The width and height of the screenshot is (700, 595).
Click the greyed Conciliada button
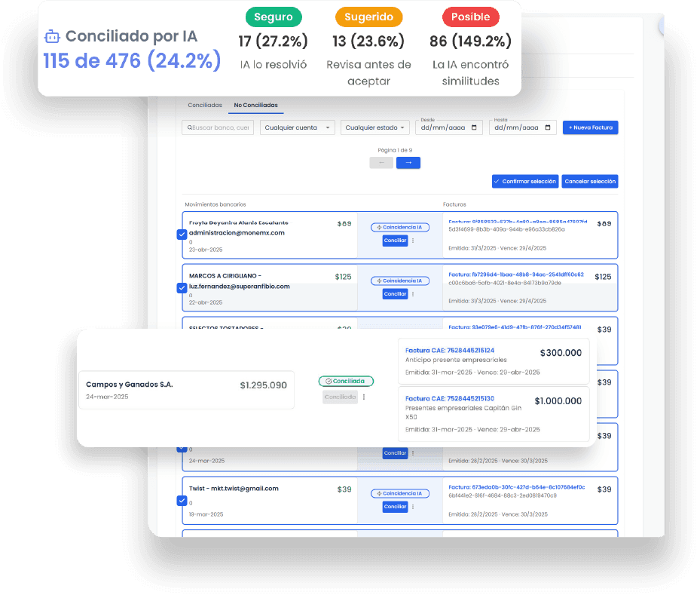coord(340,397)
